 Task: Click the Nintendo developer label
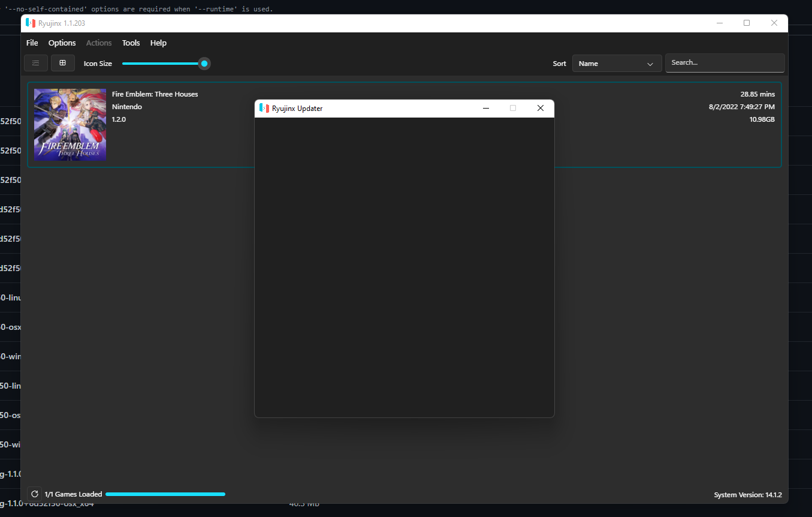click(127, 107)
